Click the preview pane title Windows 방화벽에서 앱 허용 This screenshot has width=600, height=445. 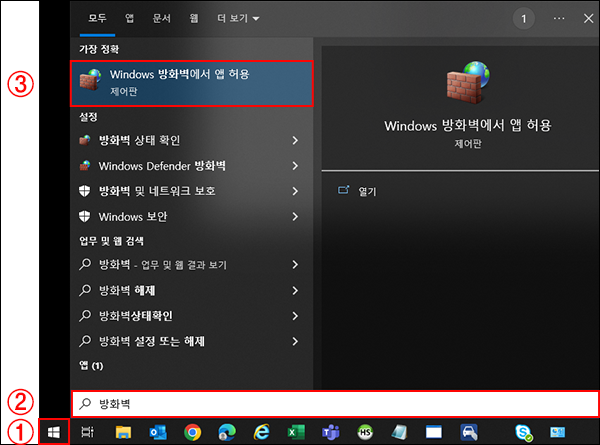pos(468,126)
